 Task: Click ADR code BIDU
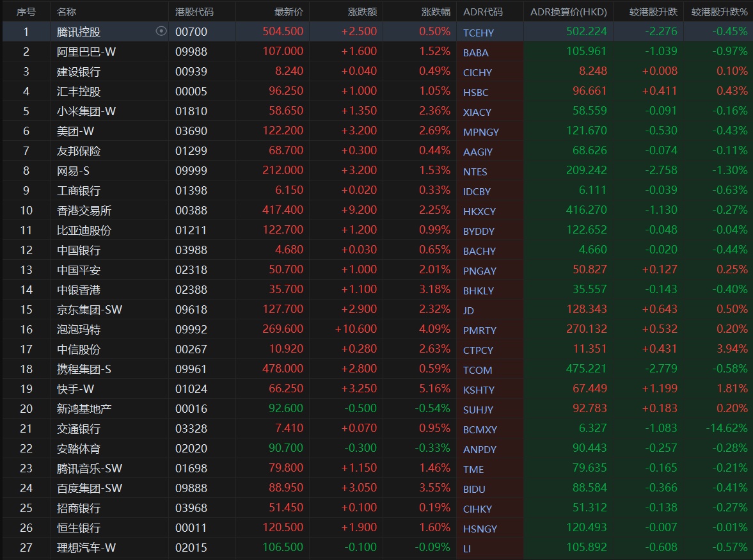[474, 489]
